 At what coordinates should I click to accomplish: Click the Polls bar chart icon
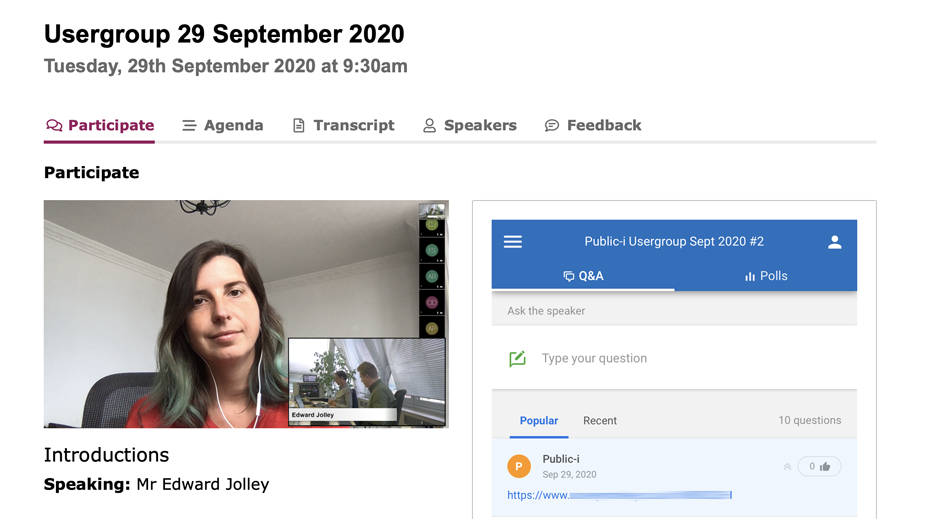(x=749, y=276)
